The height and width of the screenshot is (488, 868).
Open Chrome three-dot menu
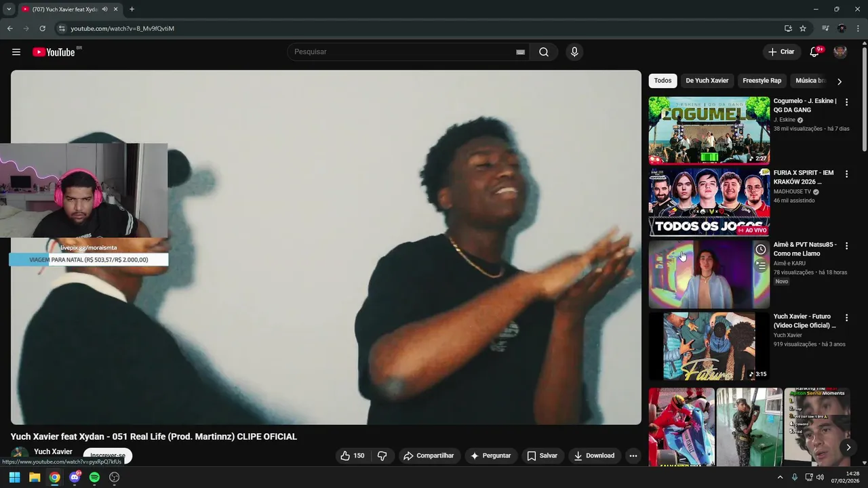(x=858, y=28)
